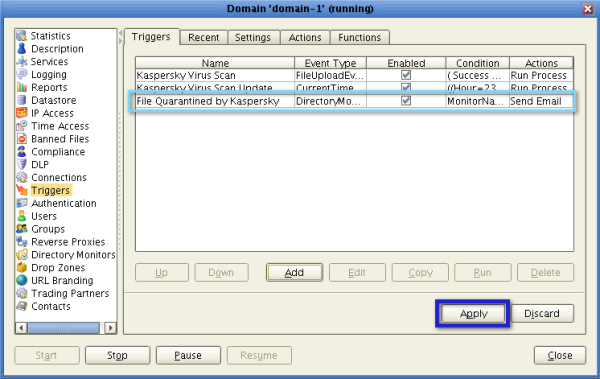Pause the running domain
Screen dimensions: 600x379
(x=188, y=355)
